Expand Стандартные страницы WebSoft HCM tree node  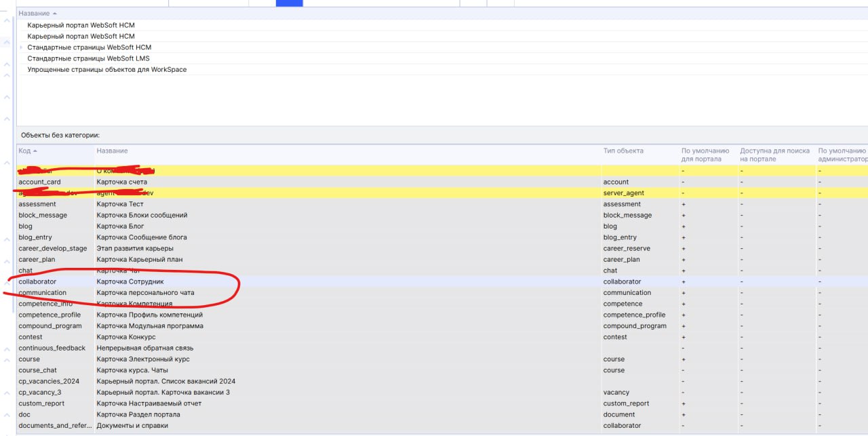[21, 47]
